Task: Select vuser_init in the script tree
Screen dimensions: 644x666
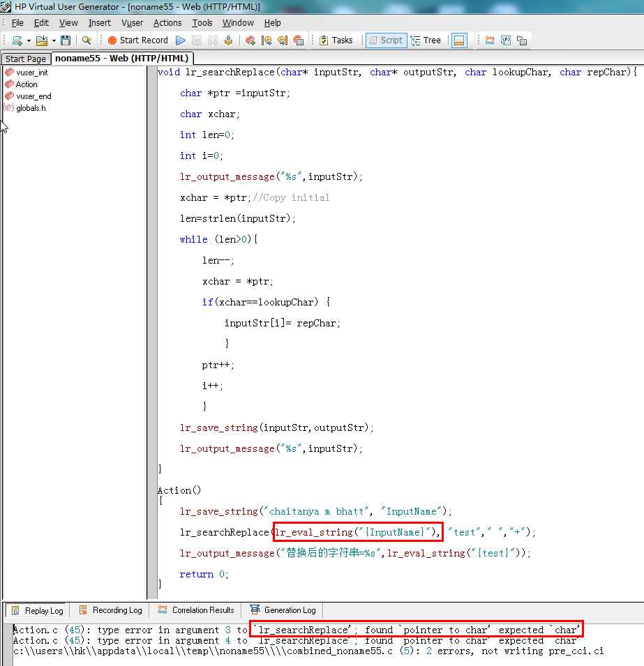Action: pos(32,73)
